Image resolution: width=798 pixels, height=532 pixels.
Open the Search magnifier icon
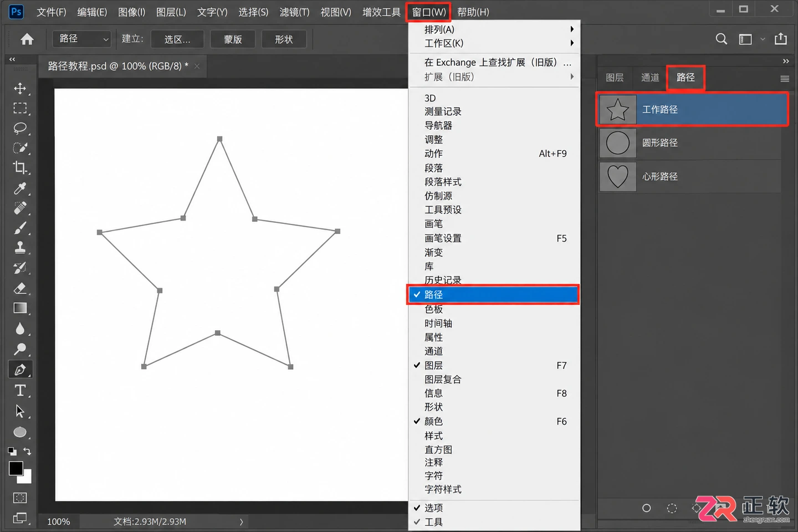tap(721, 39)
